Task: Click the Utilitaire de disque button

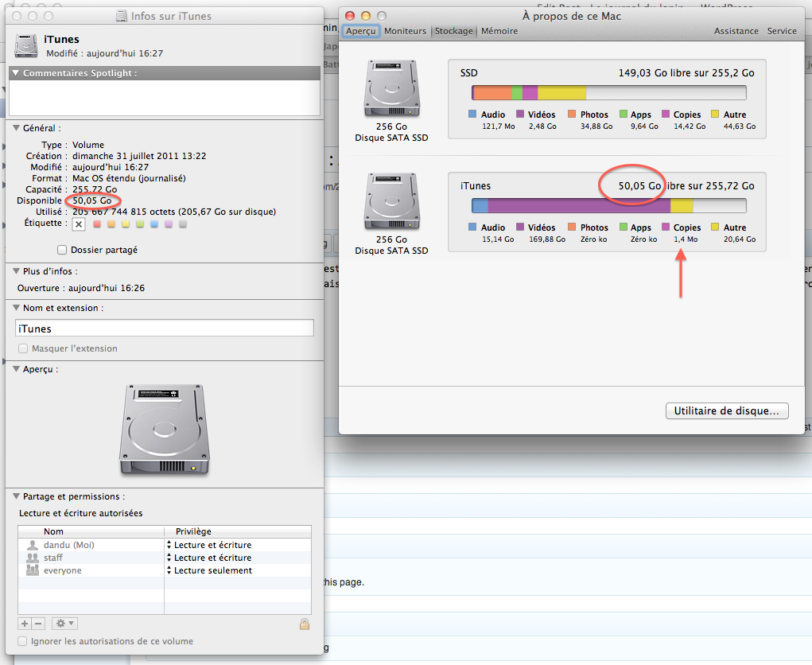Action: [726, 411]
